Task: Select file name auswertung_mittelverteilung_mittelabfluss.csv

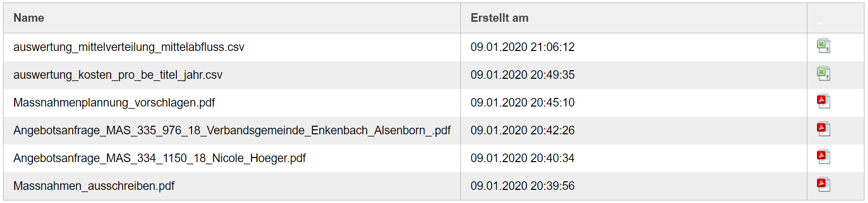Action: click(129, 47)
